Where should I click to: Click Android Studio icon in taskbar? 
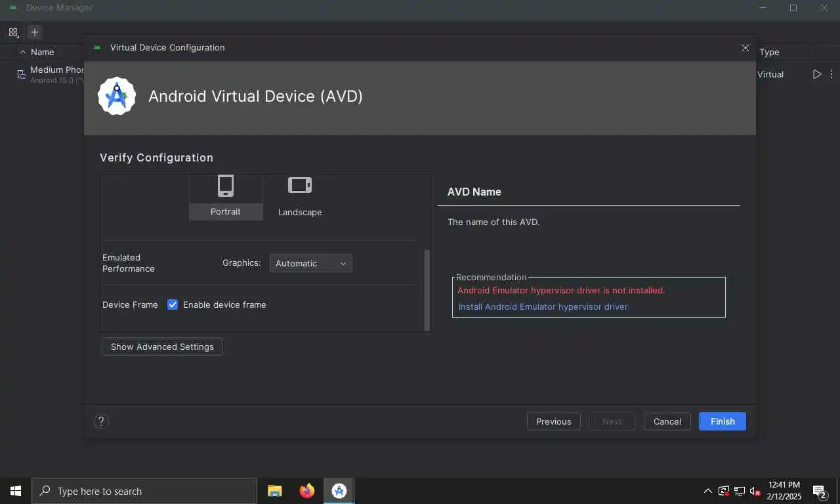[339, 491]
